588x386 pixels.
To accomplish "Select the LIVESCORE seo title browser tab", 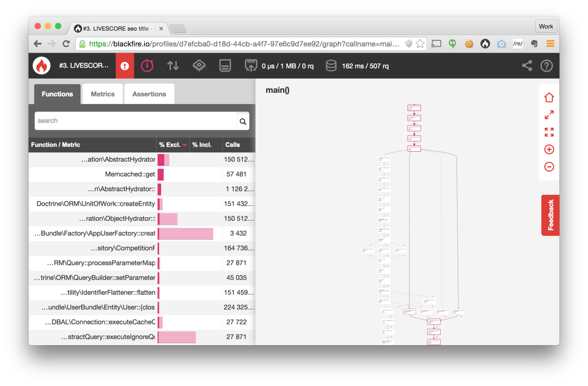I will 119,29.
